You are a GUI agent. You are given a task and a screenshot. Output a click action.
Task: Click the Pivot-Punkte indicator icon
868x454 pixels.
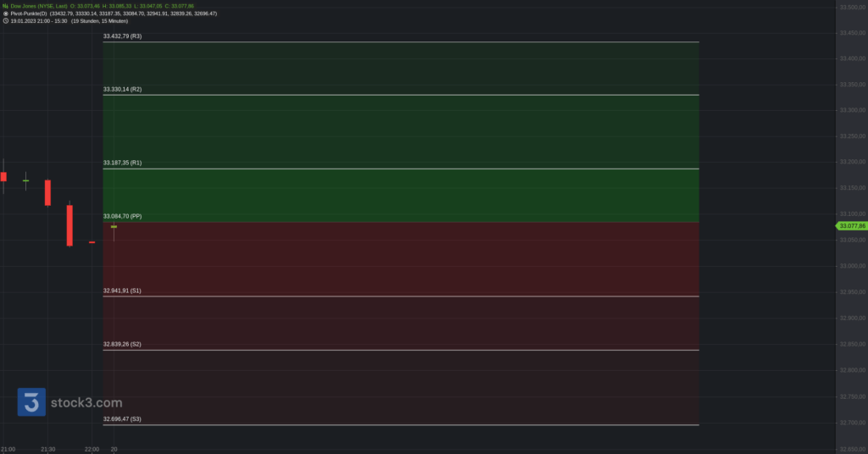pyautogui.click(x=6, y=14)
